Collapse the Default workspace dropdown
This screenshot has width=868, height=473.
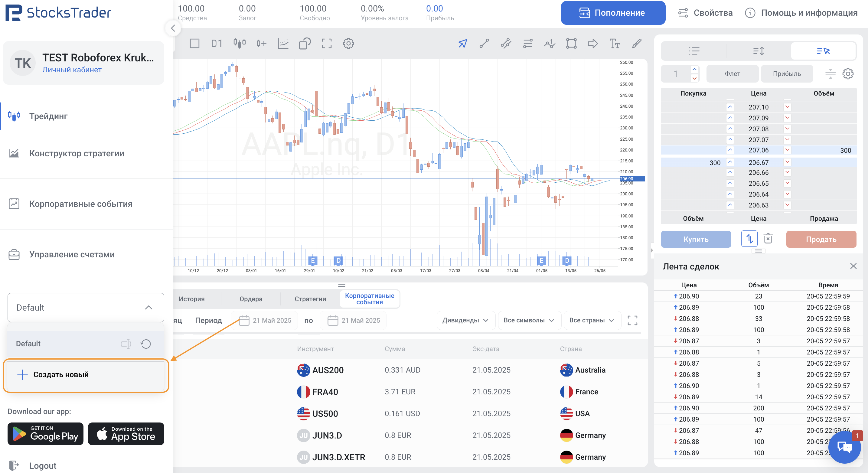pos(148,307)
